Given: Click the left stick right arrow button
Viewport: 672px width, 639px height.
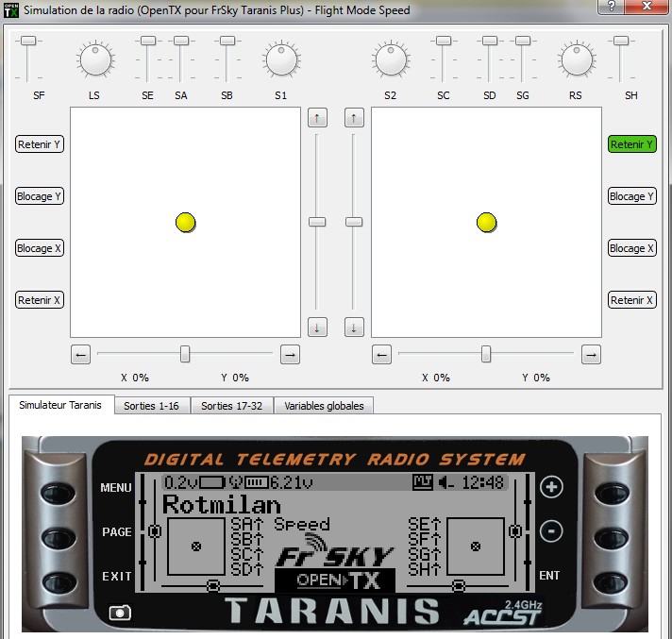Looking at the screenshot, I should (290, 355).
